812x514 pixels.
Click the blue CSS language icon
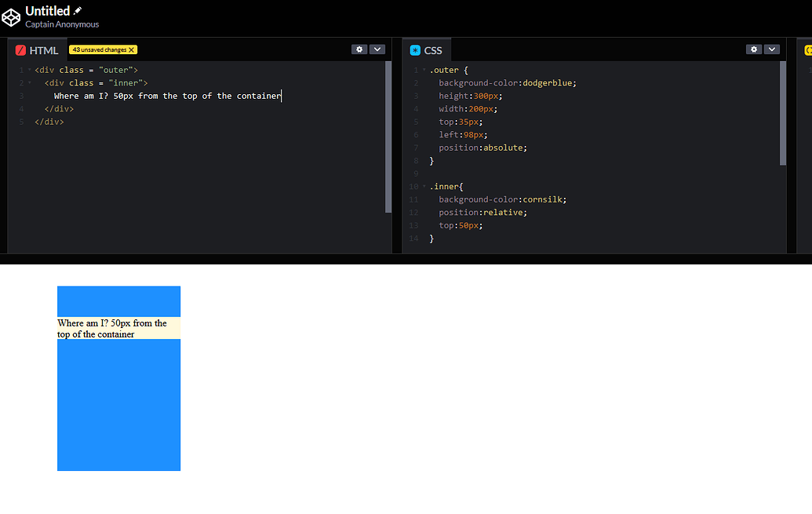point(415,50)
